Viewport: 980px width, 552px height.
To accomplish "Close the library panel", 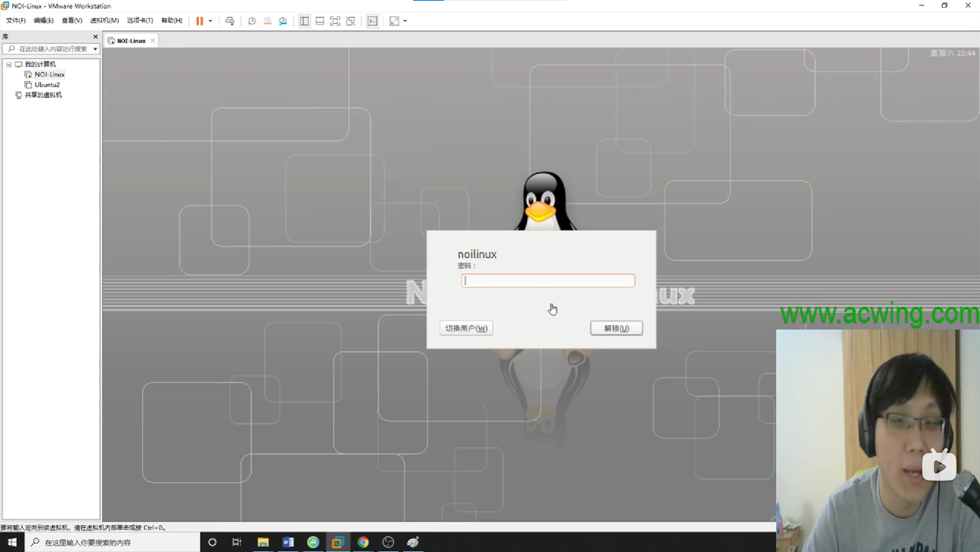I will tap(95, 37).
